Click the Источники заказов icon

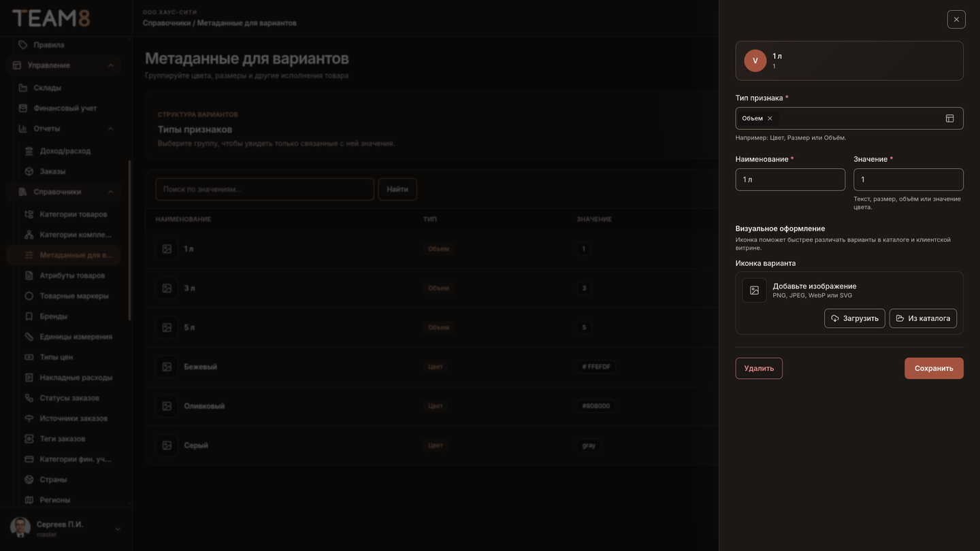29,418
